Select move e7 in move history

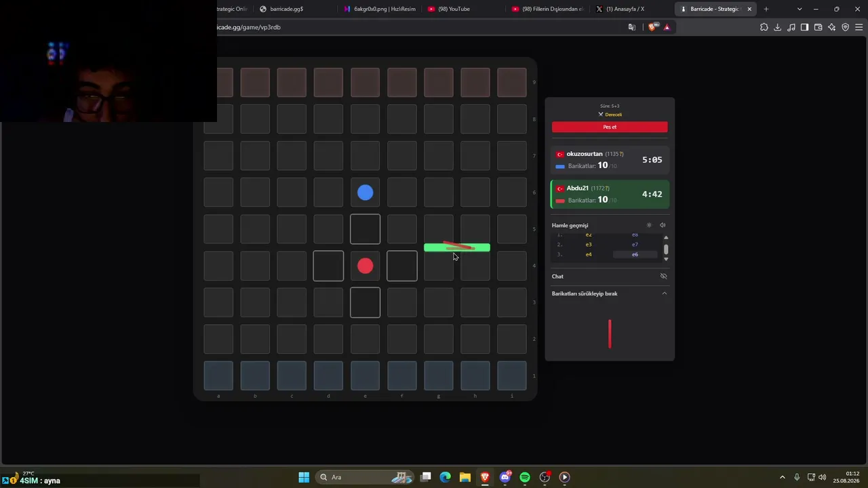635,244
